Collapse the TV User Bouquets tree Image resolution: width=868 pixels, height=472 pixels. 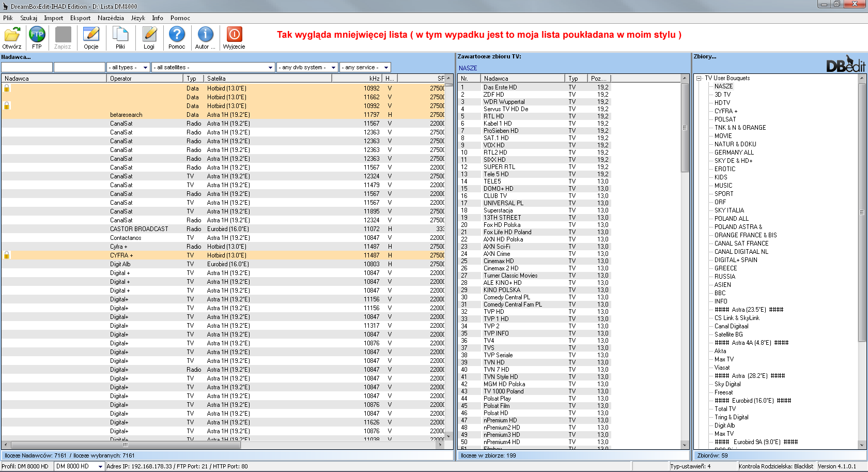pyautogui.click(x=699, y=79)
